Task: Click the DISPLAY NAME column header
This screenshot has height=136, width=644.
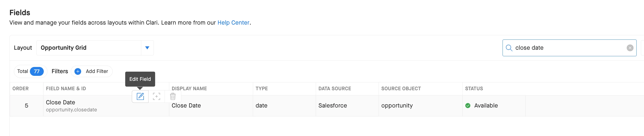Action: tap(189, 89)
